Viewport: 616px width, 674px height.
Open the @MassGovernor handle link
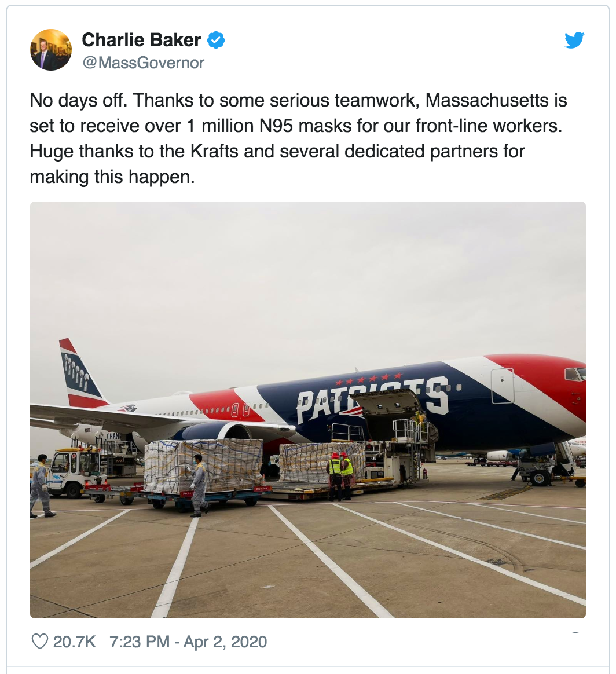click(x=143, y=63)
